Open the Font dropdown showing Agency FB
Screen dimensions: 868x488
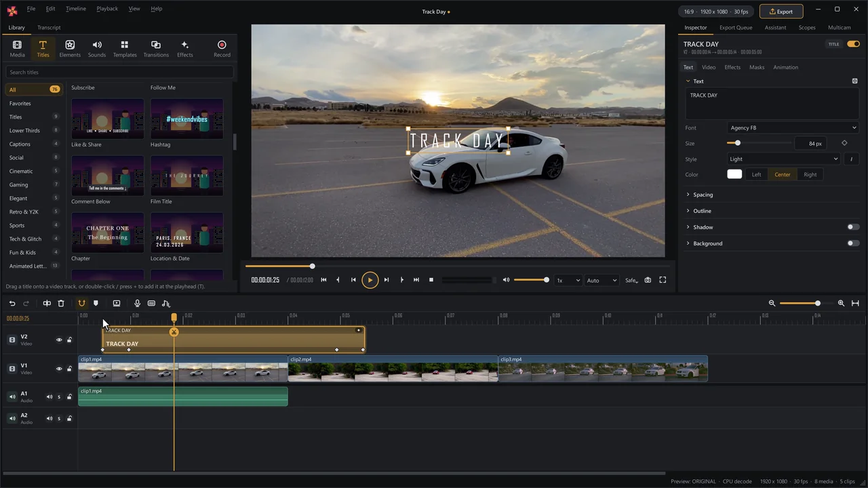tap(793, 128)
